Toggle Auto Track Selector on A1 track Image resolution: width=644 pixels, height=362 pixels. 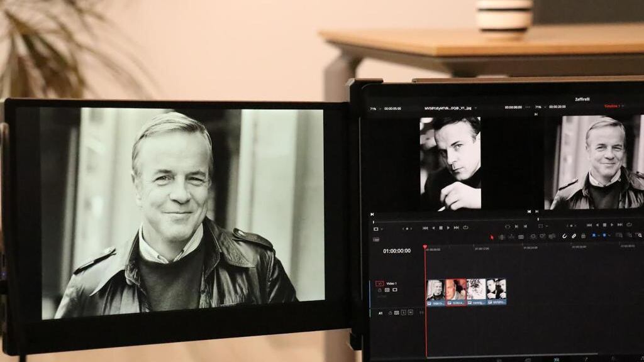[396, 313]
